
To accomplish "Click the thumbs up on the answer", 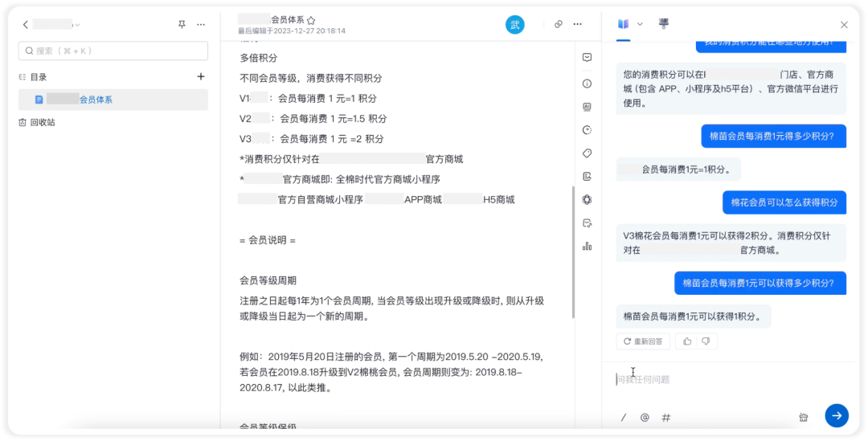I will [x=687, y=341].
